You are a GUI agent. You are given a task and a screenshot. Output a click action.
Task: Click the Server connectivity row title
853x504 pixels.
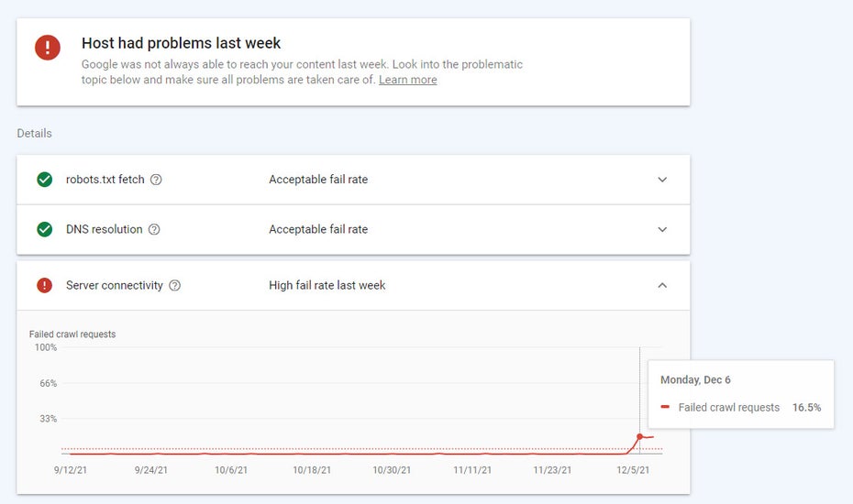coord(114,286)
